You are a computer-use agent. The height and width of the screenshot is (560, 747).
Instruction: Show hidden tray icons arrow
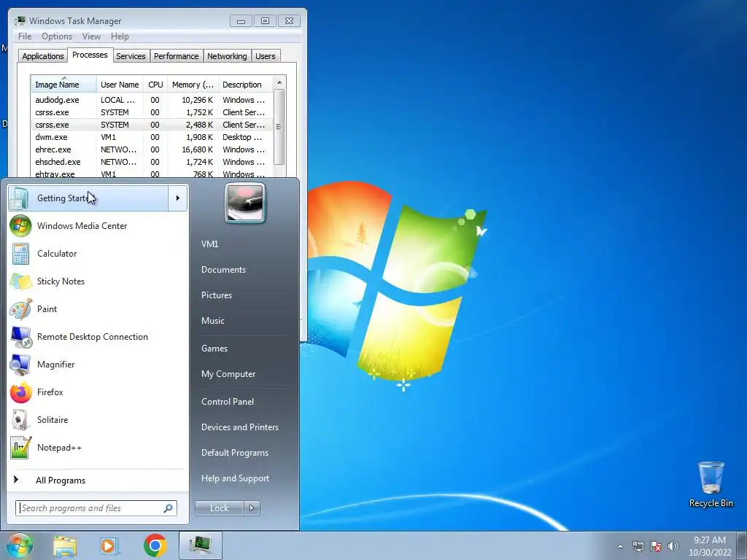(620, 546)
